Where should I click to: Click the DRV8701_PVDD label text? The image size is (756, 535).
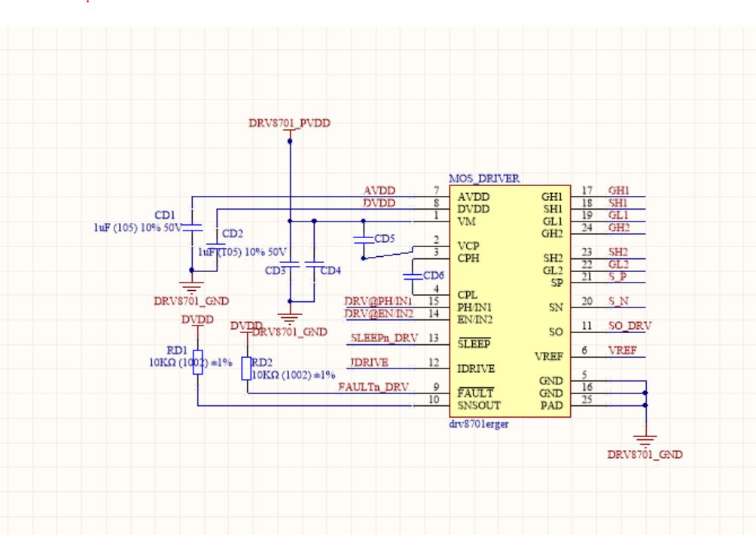point(289,123)
